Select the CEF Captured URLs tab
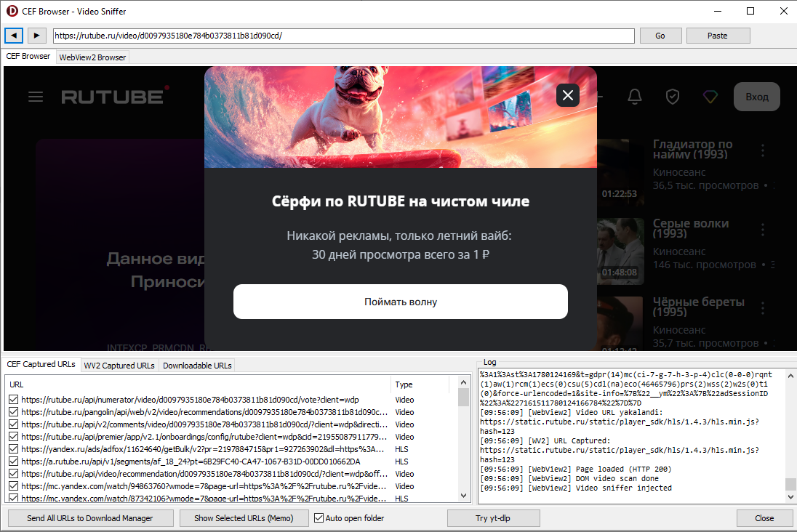The height and width of the screenshot is (532, 797). (41, 364)
